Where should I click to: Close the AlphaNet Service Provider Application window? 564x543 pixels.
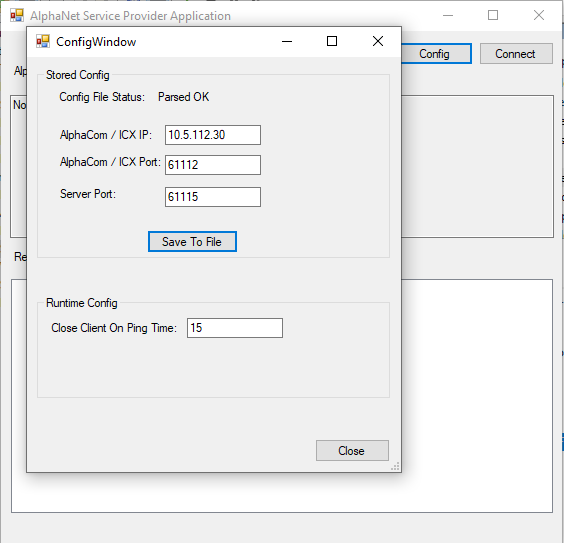(539, 15)
